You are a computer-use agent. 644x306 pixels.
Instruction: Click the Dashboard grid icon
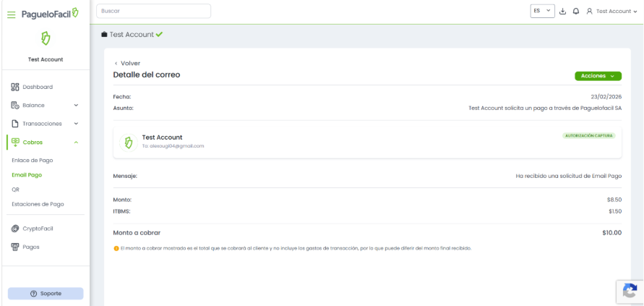pyautogui.click(x=14, y=87)
